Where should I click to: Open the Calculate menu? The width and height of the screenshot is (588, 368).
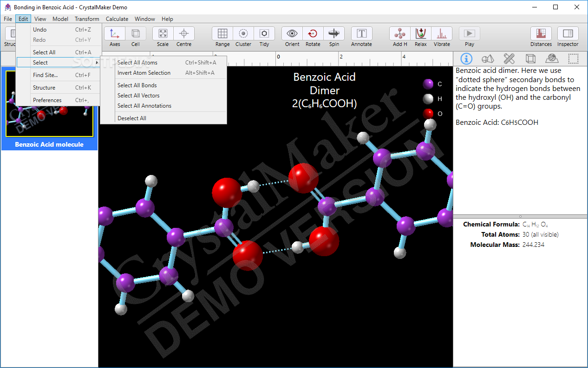tap(117, 19)
